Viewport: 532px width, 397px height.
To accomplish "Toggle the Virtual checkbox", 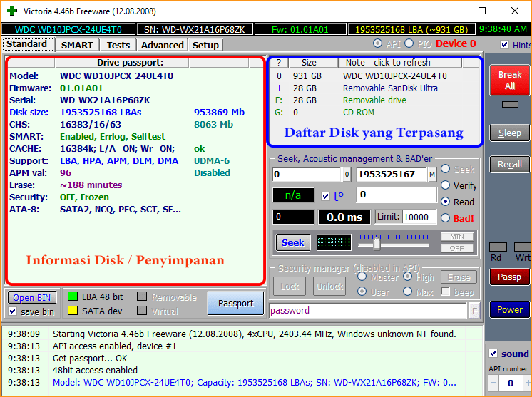I will coord(142,310).
